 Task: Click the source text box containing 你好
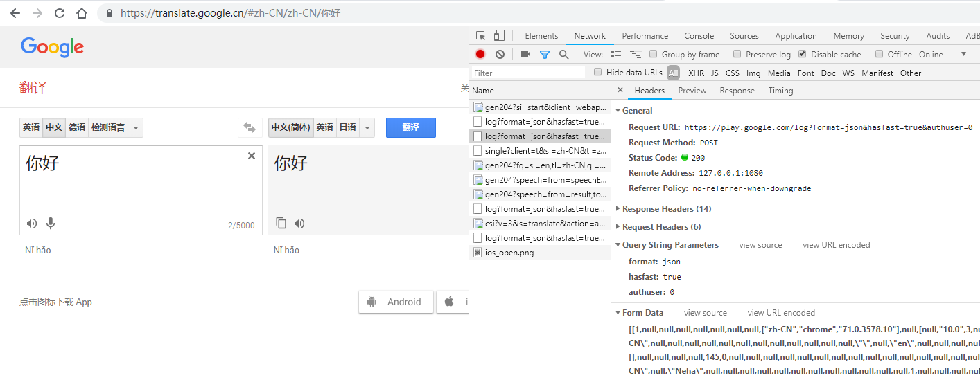point(141,190)
